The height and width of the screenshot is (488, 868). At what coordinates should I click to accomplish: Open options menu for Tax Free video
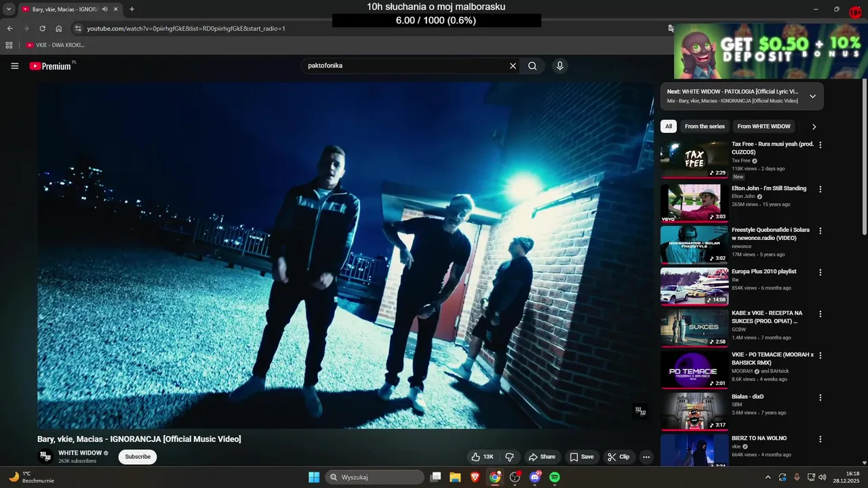click(821, 145)
